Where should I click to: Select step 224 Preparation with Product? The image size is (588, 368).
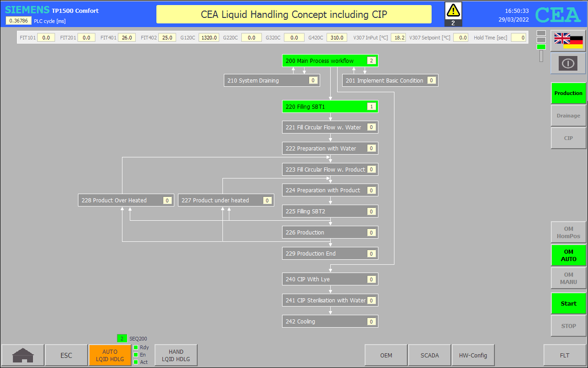click(330, 190)
